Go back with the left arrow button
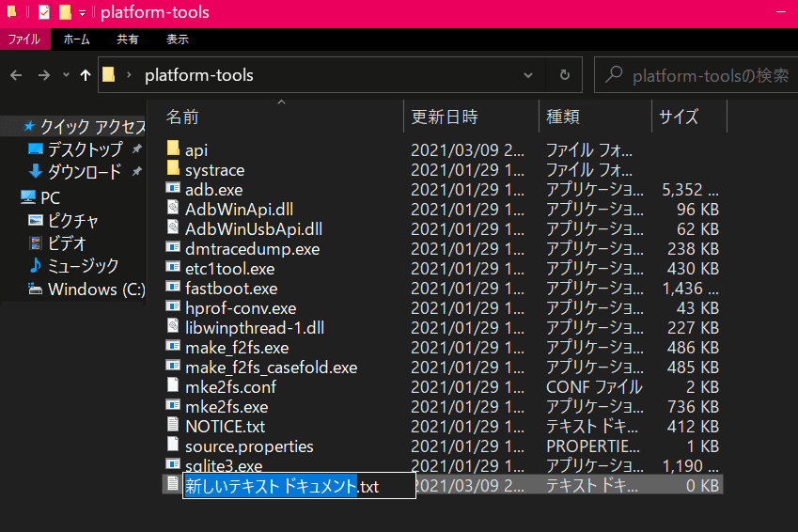This screenshot has height=532, width=798. pyautogui.click(x=16, y=75)
